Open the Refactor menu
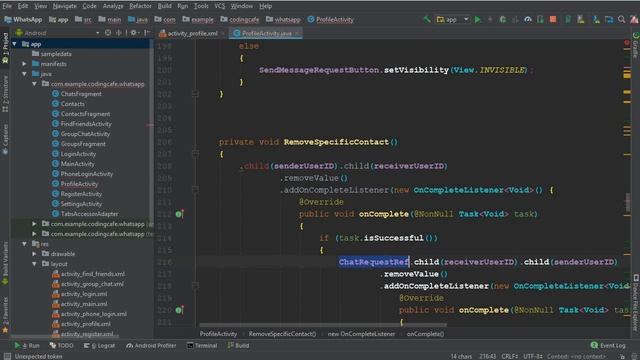 pos(140,6)
